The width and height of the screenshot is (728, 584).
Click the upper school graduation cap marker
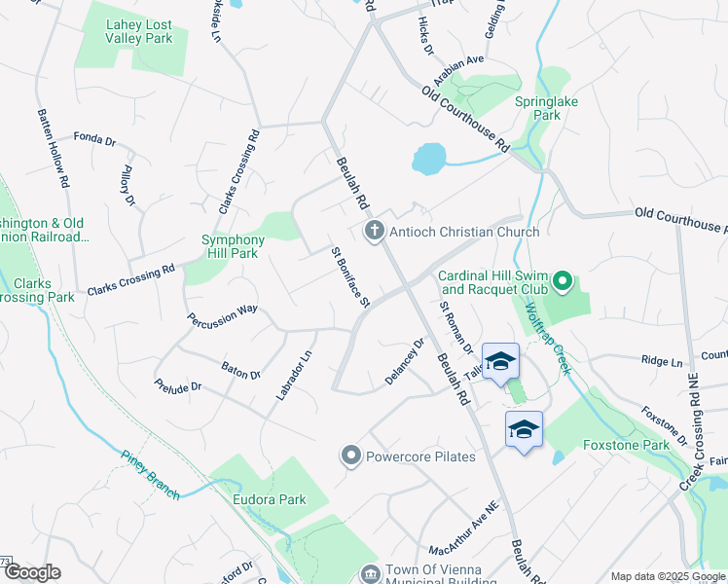(x=500, y=364)
